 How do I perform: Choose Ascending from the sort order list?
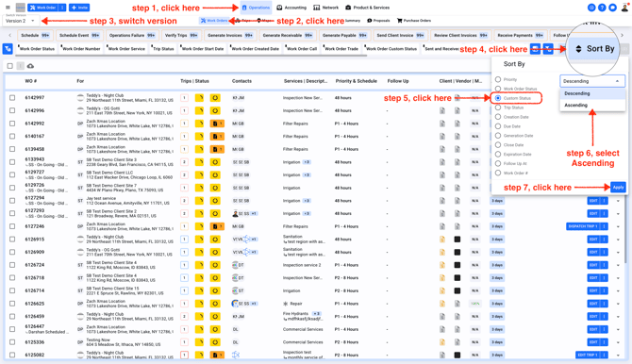(592, 106)
